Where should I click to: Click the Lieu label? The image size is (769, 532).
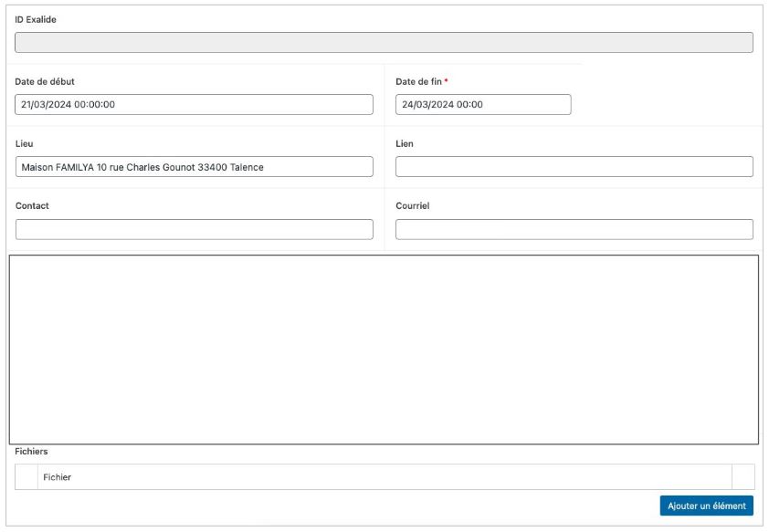coord(25,144)
